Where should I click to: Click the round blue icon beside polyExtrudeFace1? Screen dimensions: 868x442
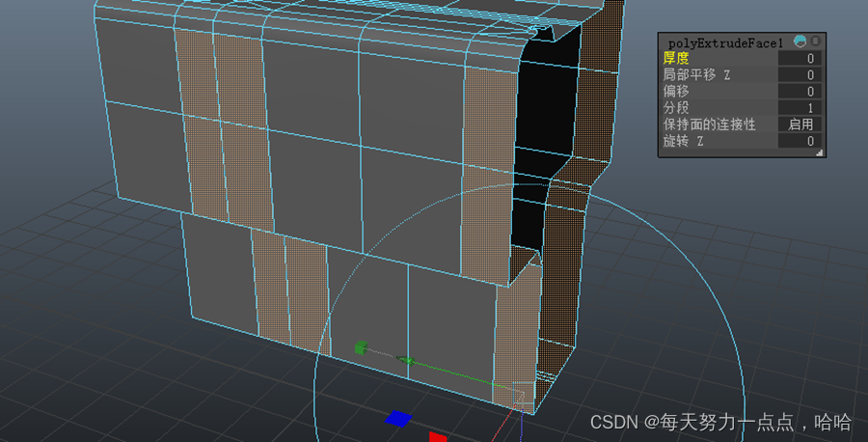click(800, 41)
